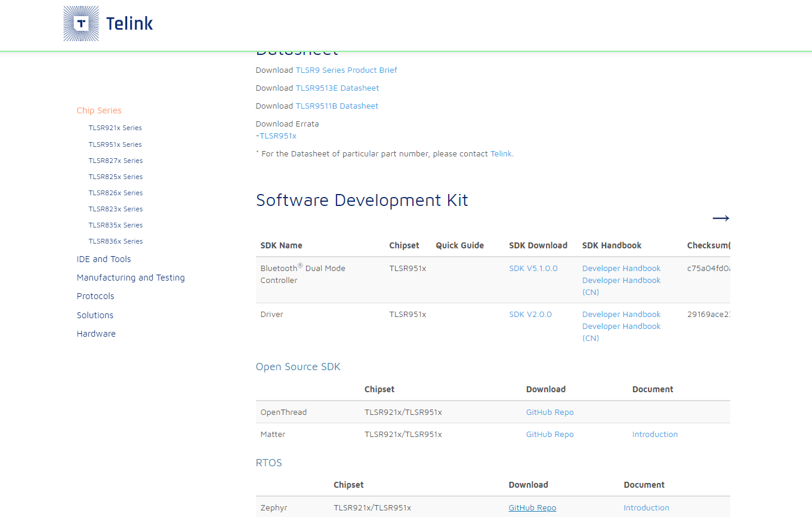The height and width of the screenshot is (517, 812).
Task: Select Chip Series in sidebar
Action: pos(99,110)
